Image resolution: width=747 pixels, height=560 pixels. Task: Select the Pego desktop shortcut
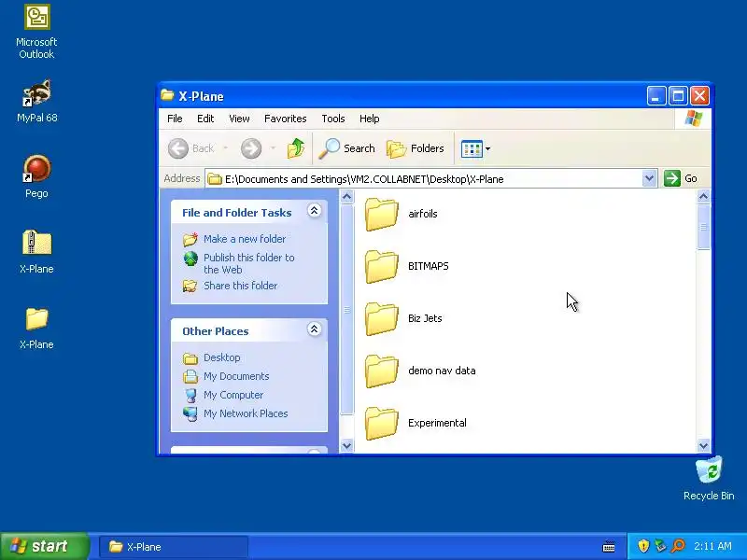tap(36, 176)
